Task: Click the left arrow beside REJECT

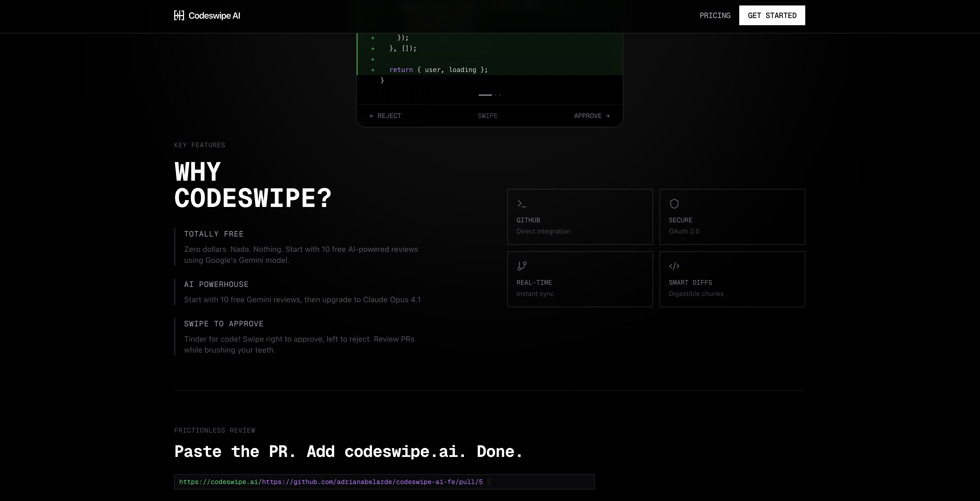Action: pos(372,116)
